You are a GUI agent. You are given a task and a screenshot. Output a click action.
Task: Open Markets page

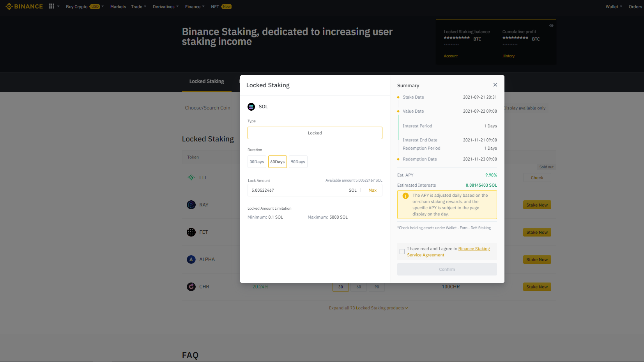tap(118, 7)
